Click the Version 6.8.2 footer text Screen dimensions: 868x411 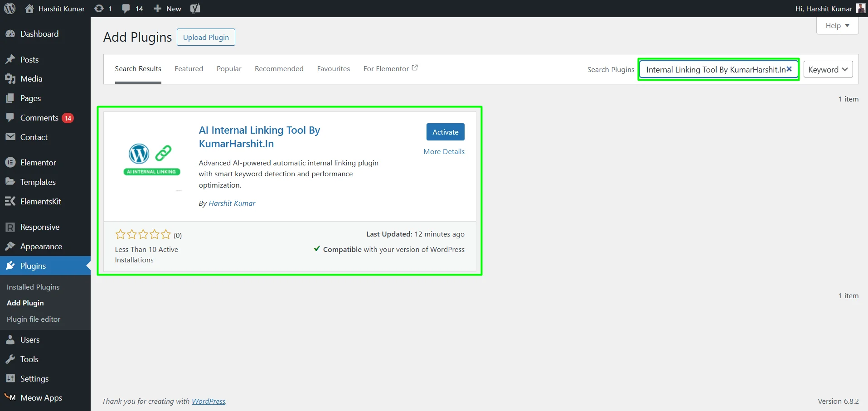[838, 401]
